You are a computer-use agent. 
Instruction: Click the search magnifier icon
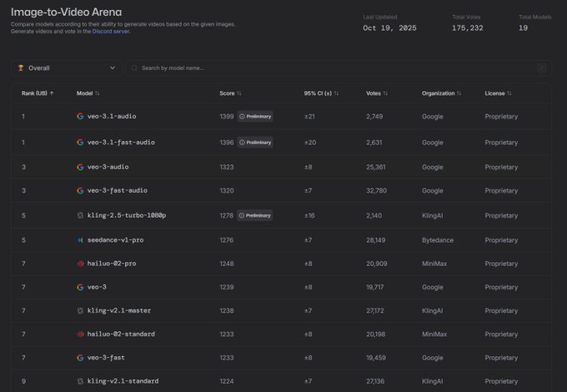click(134, 68)
